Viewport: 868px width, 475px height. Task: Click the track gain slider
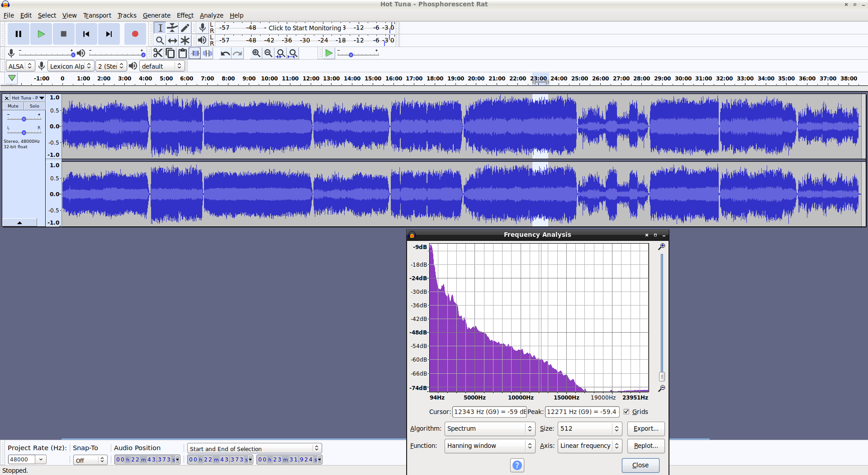coord(24,118)
